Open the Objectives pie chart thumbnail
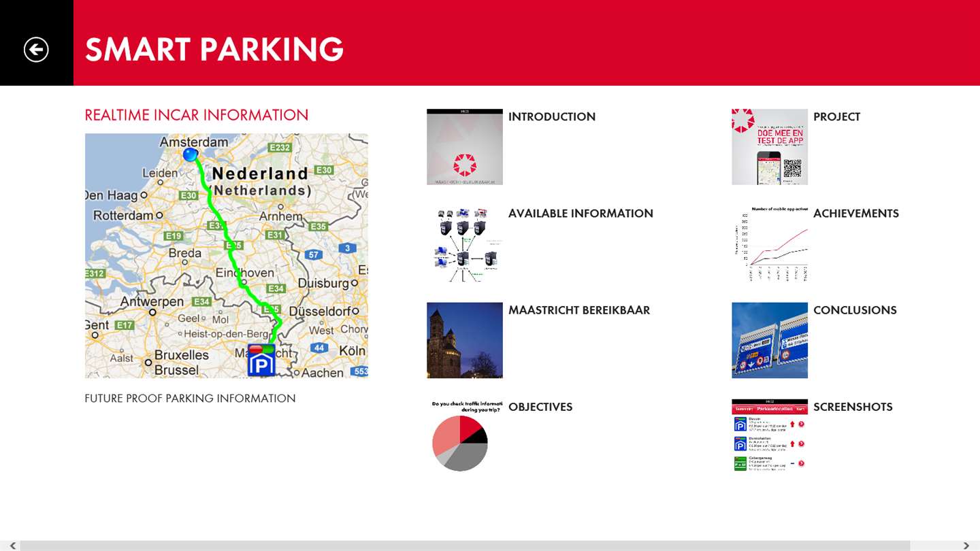This screenshot has width=980, height=551. [x=465, y=437]
